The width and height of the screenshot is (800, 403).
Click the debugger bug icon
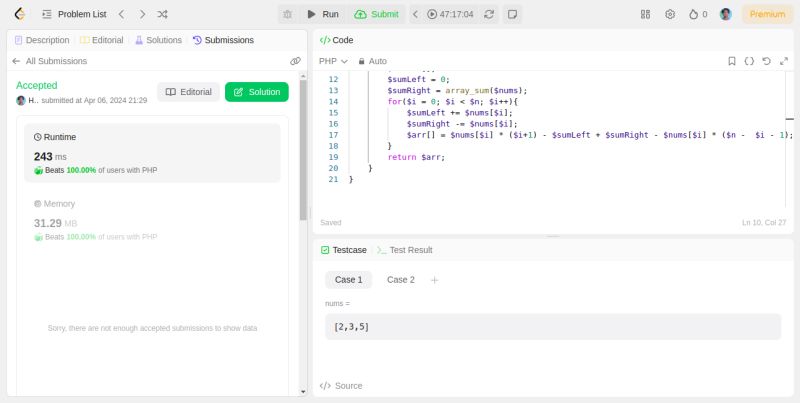click(x=288, y=14)
